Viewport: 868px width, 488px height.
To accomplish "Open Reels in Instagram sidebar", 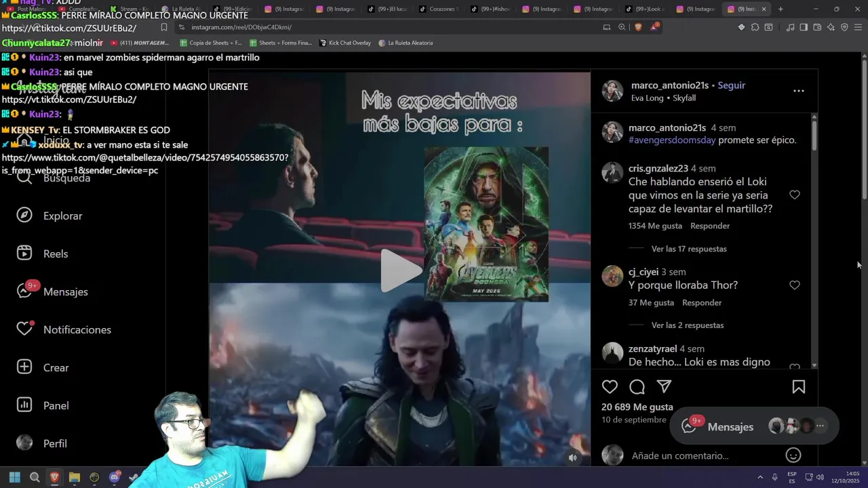I will 42,253.
